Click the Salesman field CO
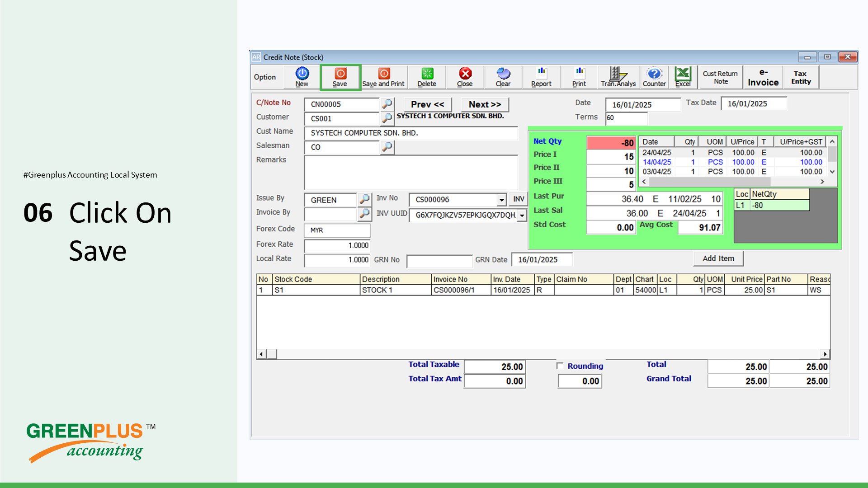Viewport: 868px width, 488px height. 342,147
